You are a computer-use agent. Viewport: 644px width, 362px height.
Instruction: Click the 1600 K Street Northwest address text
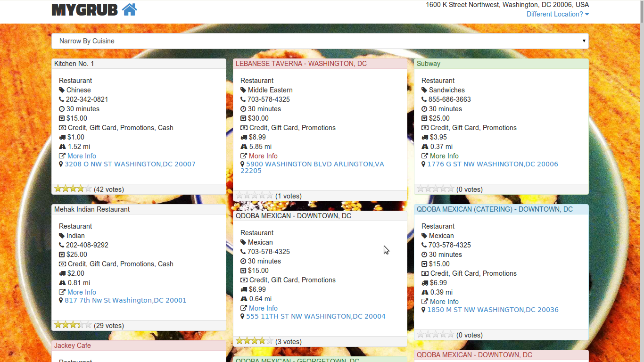pos(507,5)
